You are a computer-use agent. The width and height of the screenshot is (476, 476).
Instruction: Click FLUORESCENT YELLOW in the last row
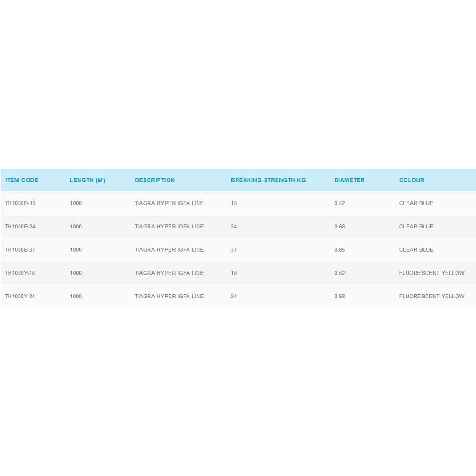click(432, 297)
